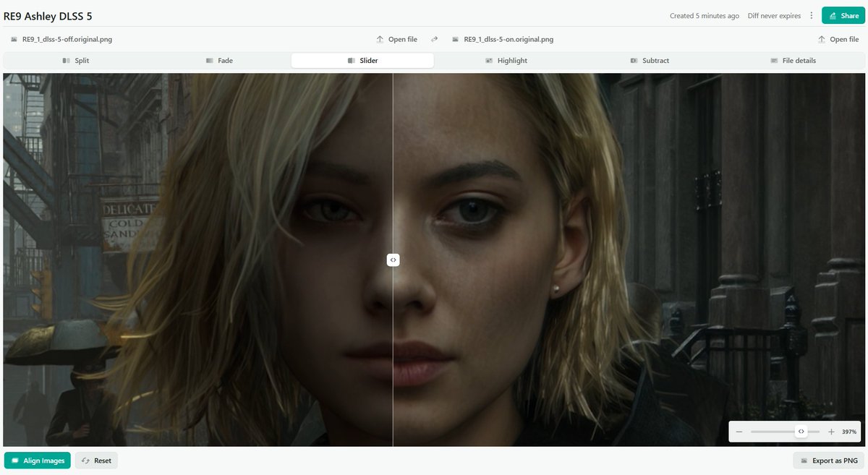Open the File details tab
The width and height of the screenshot is (868, 475).
pyautogui.click(x=793, y=61)
